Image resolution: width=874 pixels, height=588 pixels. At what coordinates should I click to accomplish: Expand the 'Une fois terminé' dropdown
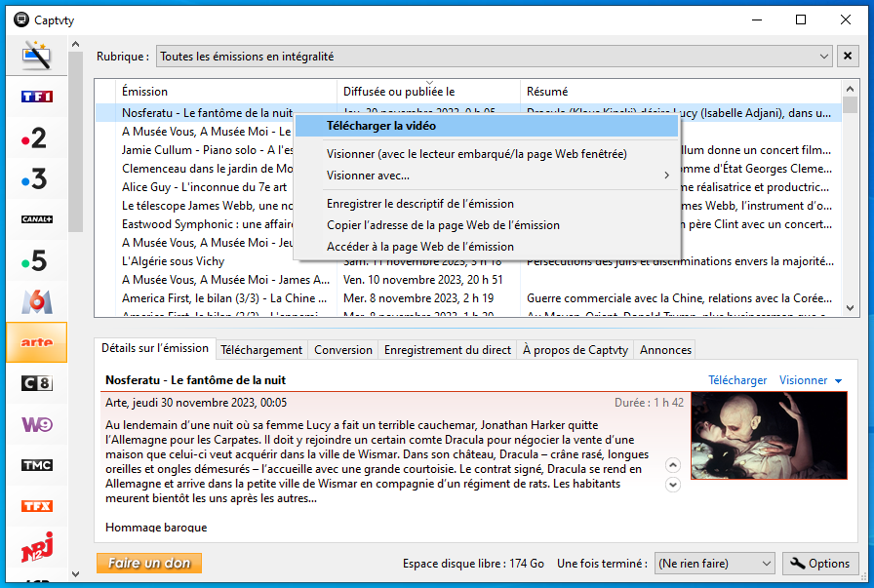(x=764, y=564)
